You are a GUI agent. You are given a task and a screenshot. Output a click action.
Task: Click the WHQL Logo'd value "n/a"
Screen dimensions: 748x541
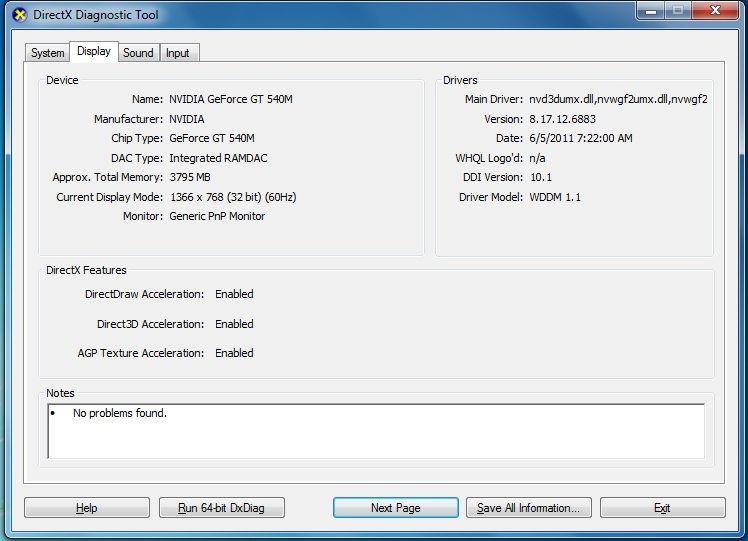click(537, 158)
